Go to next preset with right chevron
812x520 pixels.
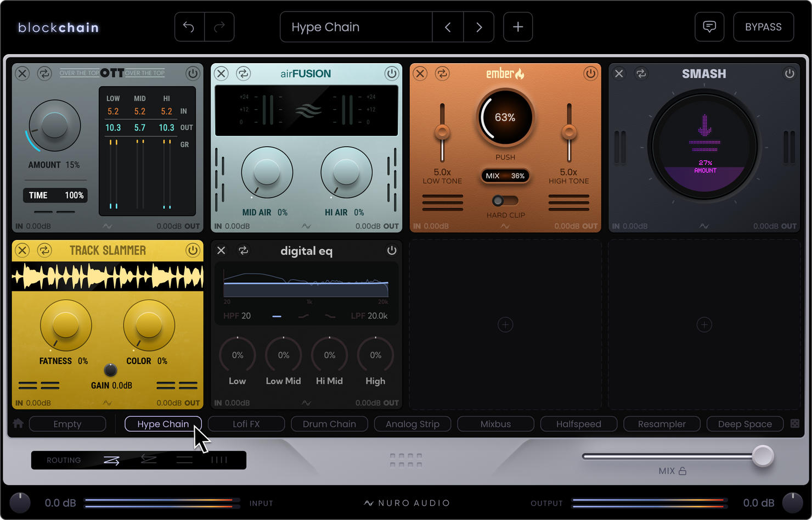click(479, 27)
